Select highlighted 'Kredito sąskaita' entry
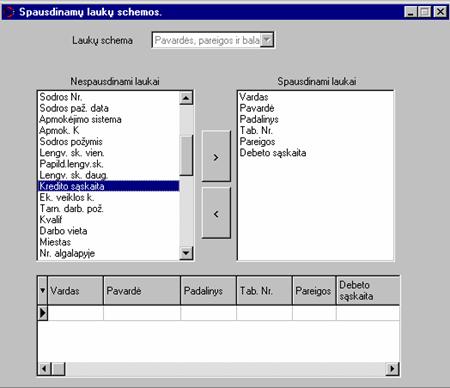This screenshot has height=388, width=450. click(x=108, y=186)
